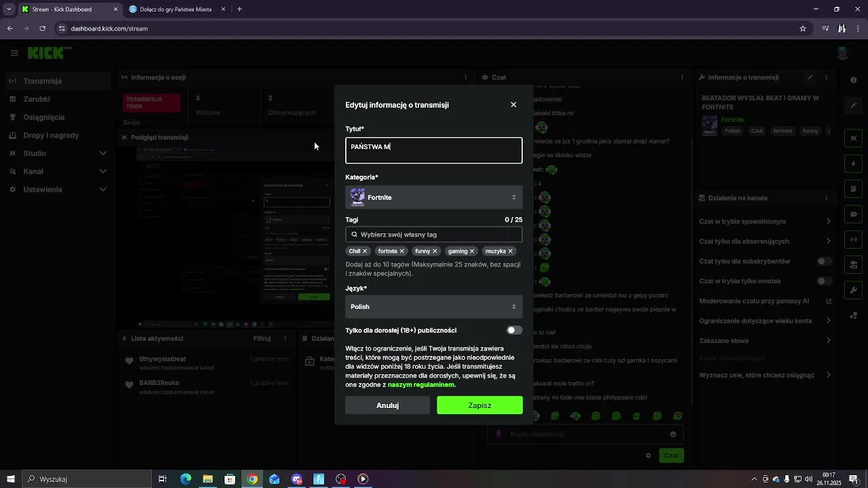Screen dimensions: 868x488
Task: Open the Windows Start menu
Action: (x=11, y=479)
